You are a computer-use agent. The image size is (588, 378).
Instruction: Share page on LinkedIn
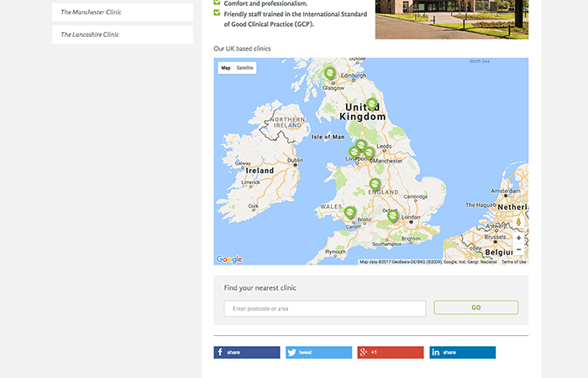462,353
